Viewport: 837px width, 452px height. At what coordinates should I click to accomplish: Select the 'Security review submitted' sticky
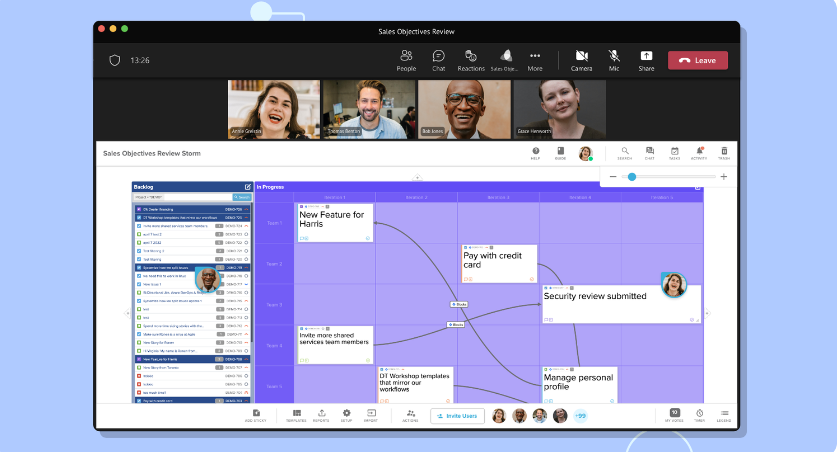[x=621, y=304]
